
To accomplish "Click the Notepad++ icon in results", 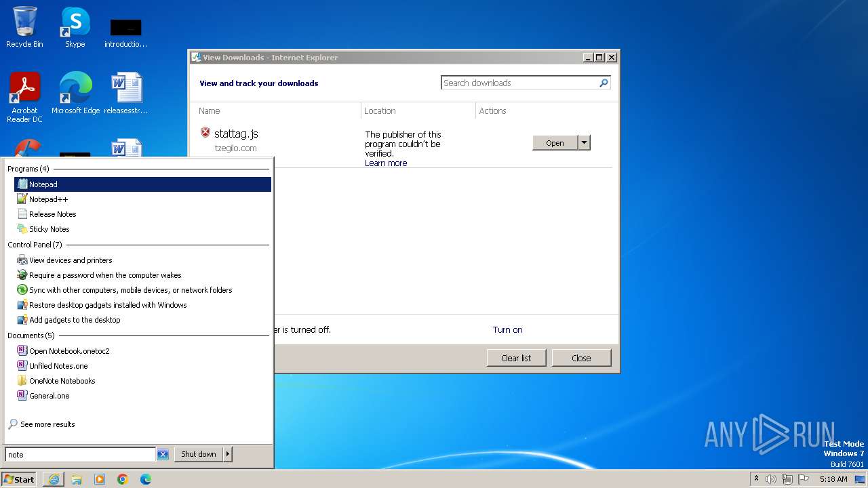I will pos(22,199).
